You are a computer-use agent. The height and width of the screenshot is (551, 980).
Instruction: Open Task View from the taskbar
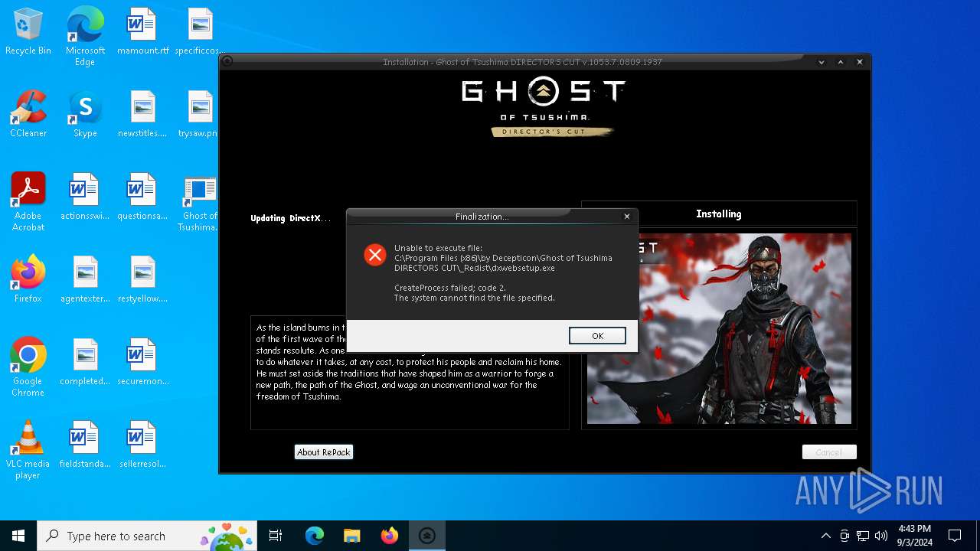pyautogui.click(x=276, y=536)
